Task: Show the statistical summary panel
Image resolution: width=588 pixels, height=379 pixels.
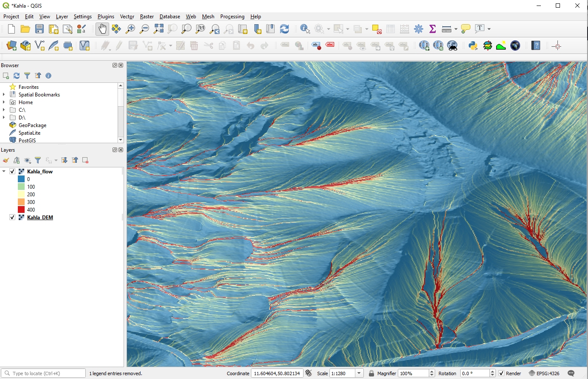Action: pos(433,29)
